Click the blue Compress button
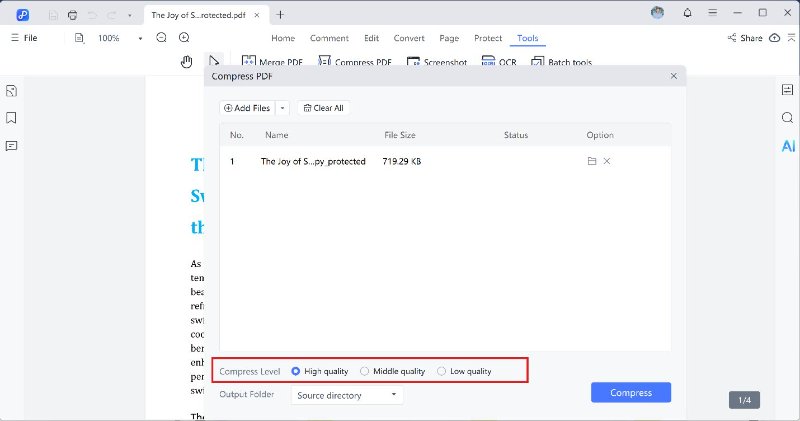 (x=631, y=392)
